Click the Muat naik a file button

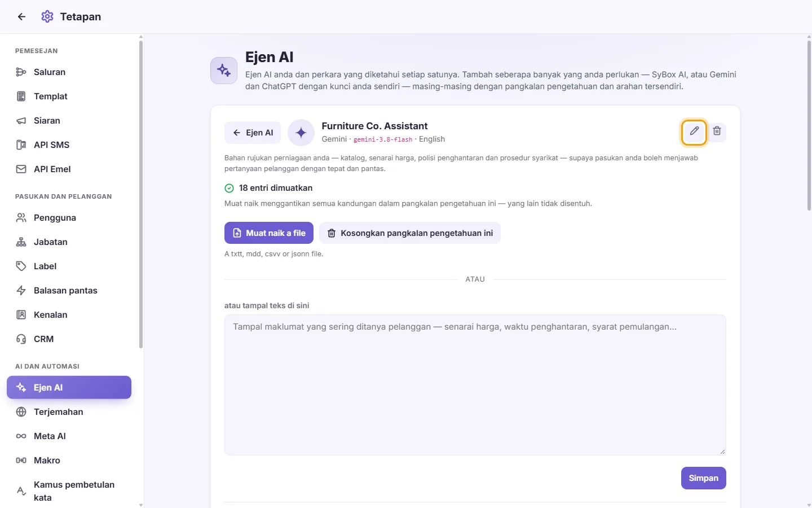click(x=269, y=233)
